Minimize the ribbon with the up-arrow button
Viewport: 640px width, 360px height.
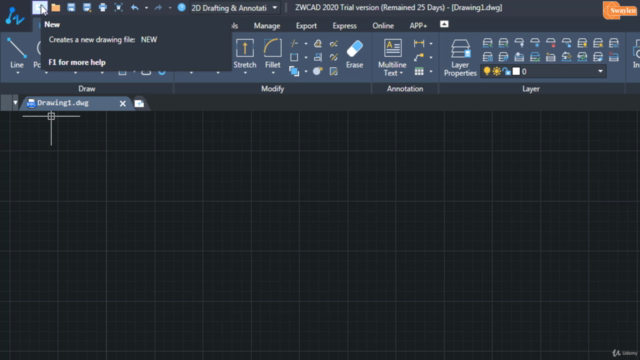tap(444, 24)
